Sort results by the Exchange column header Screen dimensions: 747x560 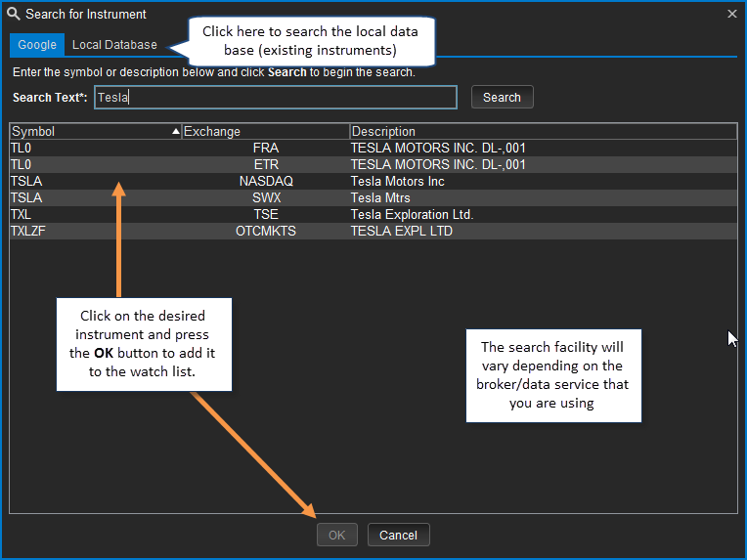266,131
